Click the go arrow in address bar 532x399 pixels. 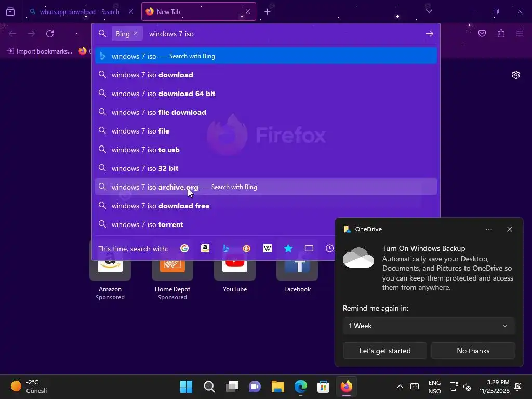click(x=430, y=34)
